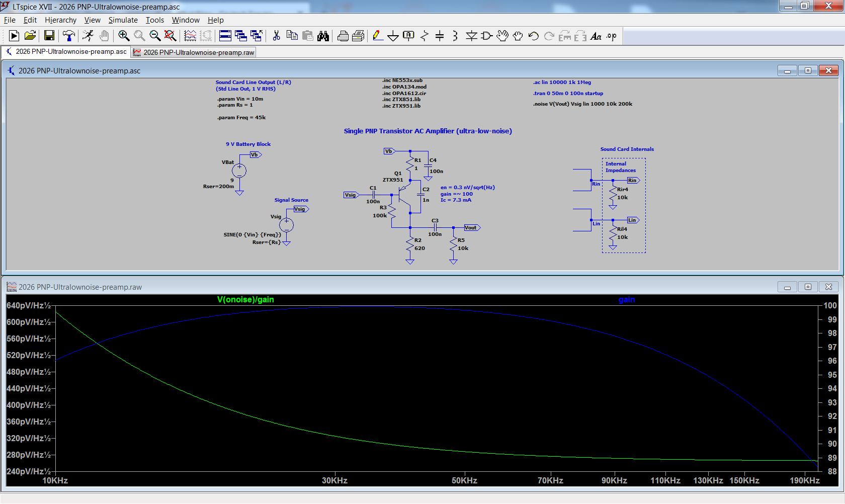The height and width of the screenshot is (504, 845).
Task: Click the .tran 0 50m directive text
Action: [x=568, y=94]
